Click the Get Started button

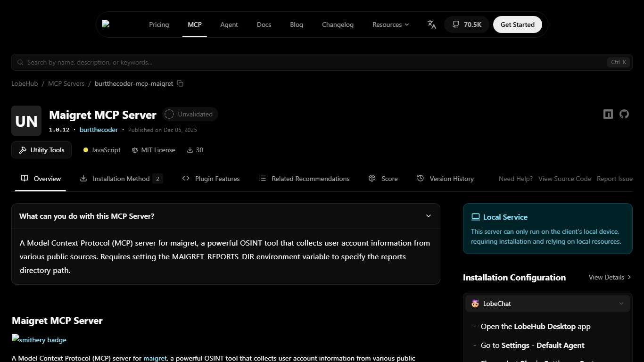click(x=517, y=25)
